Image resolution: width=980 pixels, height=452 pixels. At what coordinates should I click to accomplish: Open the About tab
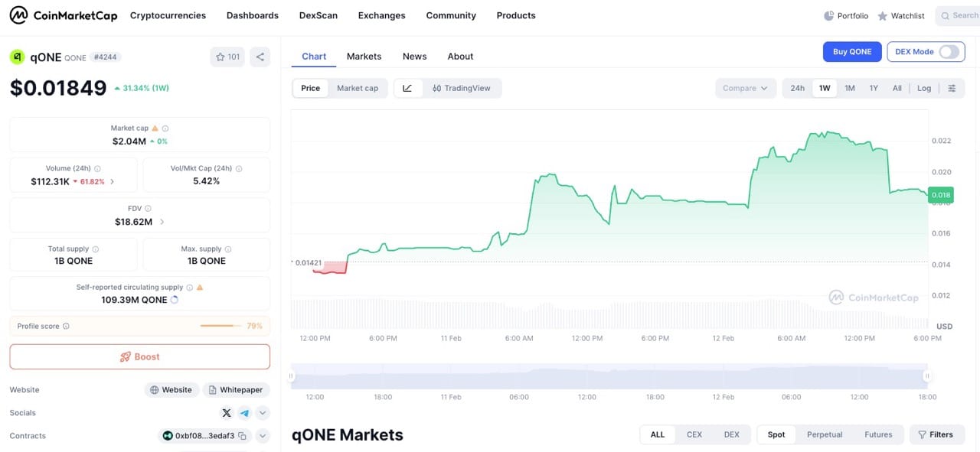click(460, 57)
